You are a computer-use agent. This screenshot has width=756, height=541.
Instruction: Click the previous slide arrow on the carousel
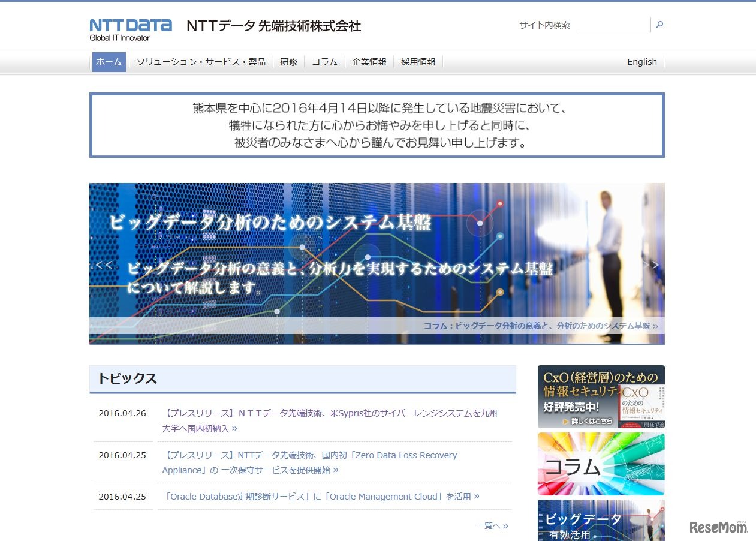coord(103,265)
